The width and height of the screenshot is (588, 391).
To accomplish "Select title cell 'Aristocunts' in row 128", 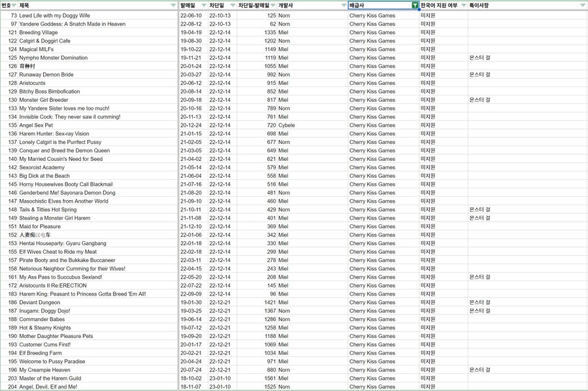I will pyautogui.click(x=32, y=83).
